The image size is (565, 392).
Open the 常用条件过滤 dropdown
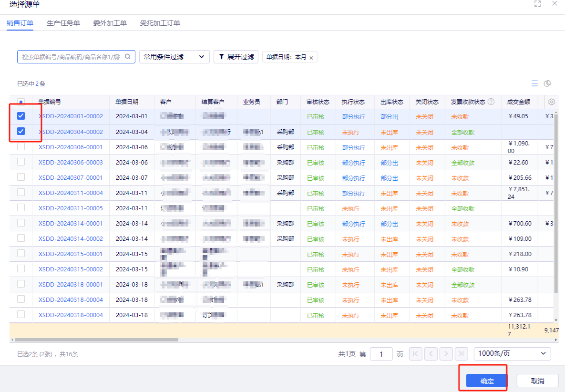coord(175,57)
